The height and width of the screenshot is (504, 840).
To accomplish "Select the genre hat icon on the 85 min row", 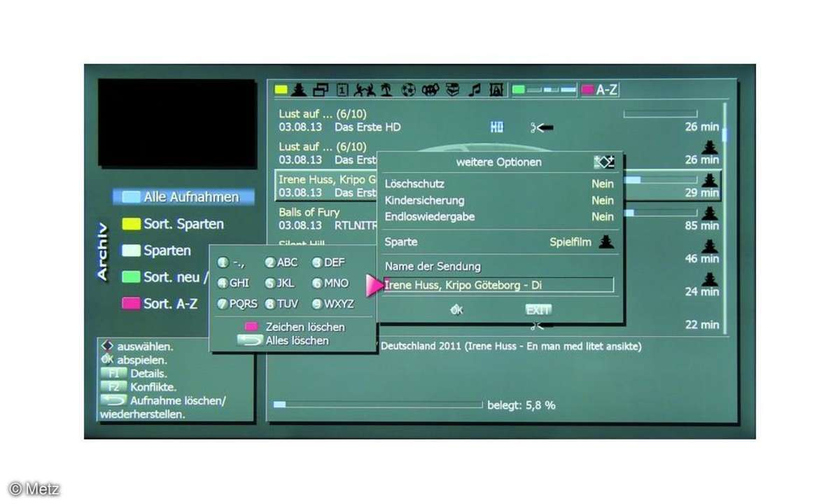I will 710,212.
